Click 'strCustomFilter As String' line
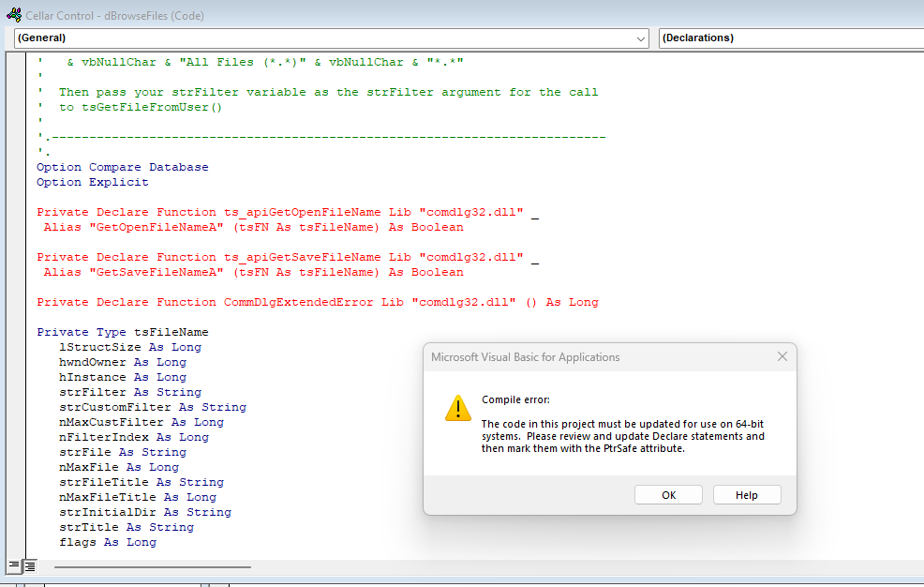 point(153,407)
